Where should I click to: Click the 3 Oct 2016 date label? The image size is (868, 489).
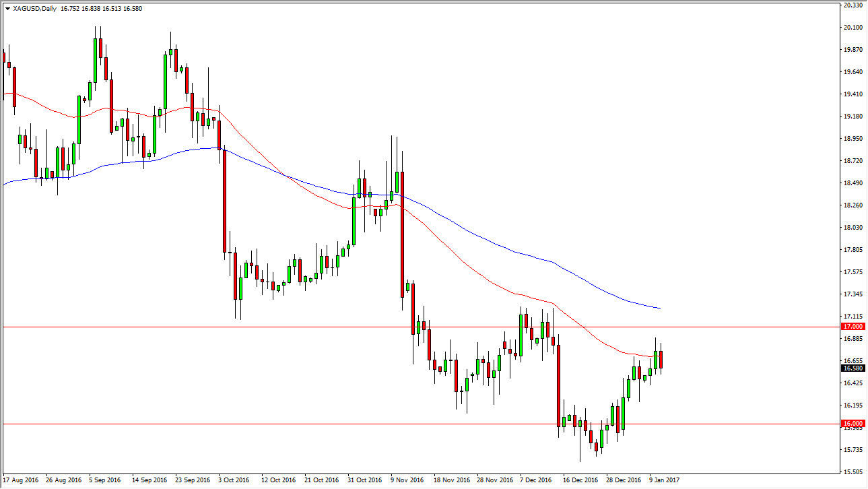coord(233,480)
